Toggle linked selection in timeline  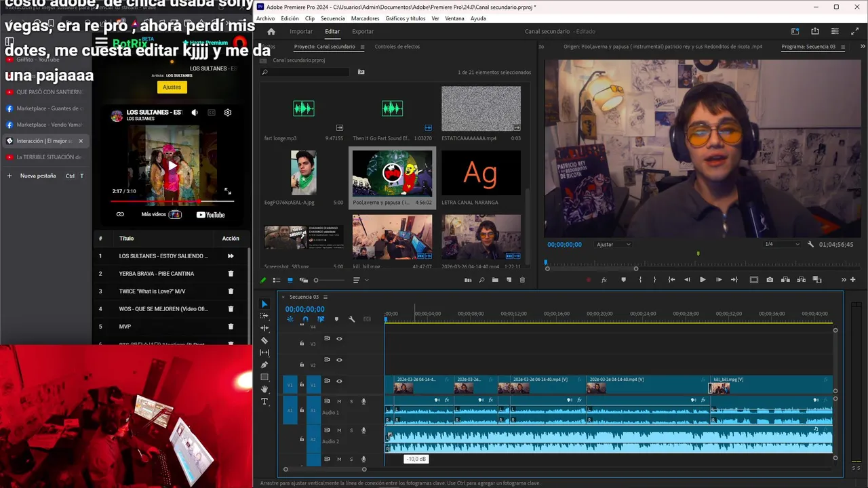(x=321, y=319)
